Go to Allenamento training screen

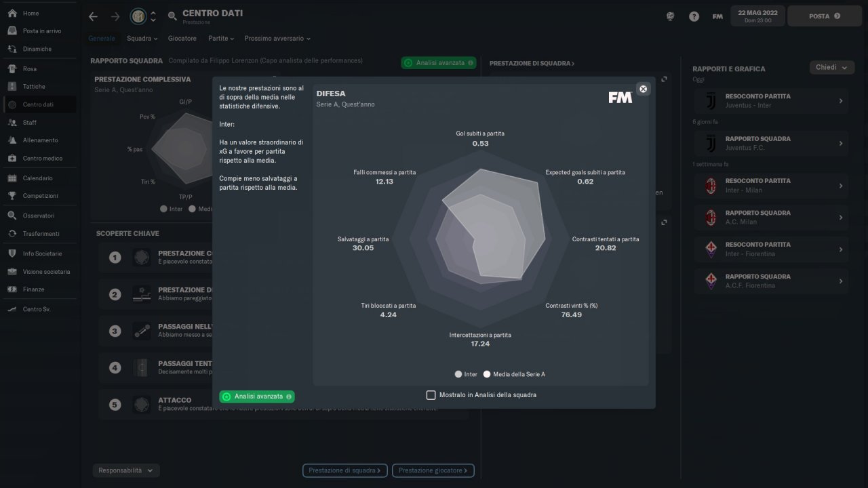click(x=39, y=140)
